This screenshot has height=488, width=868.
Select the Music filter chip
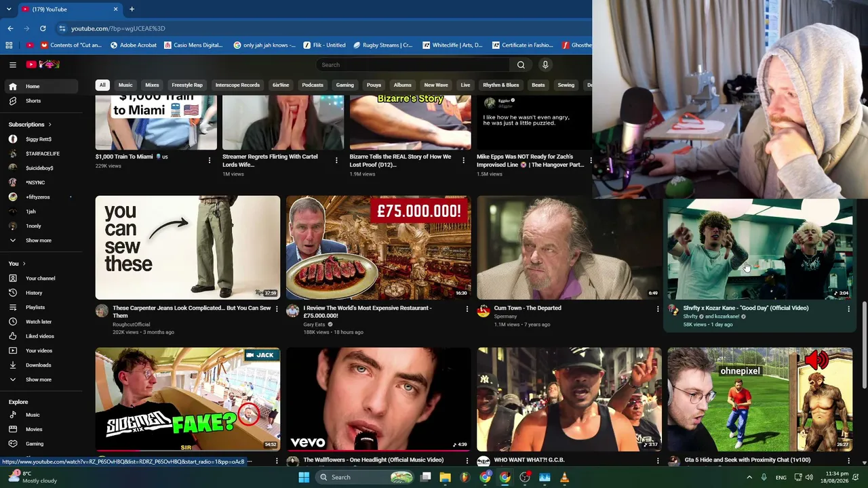[125, 85]
